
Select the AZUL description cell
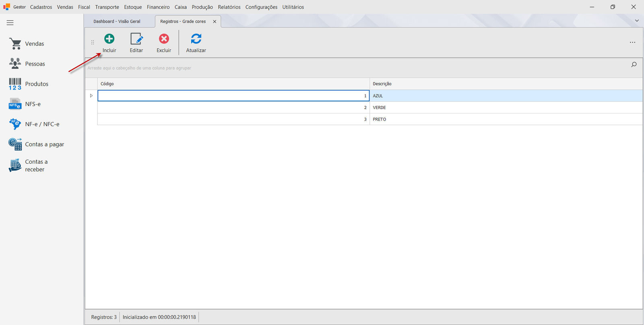[x=506, y=96]
